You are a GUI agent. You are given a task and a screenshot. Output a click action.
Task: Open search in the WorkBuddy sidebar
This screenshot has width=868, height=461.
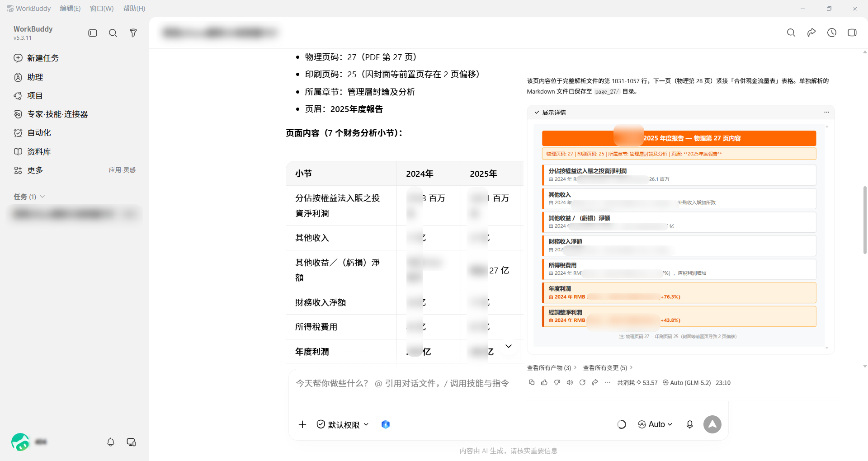coord(113,33)
